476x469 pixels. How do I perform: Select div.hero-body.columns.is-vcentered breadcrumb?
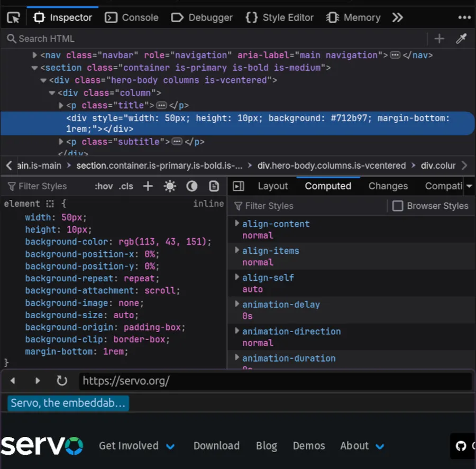tap(332, 165)
